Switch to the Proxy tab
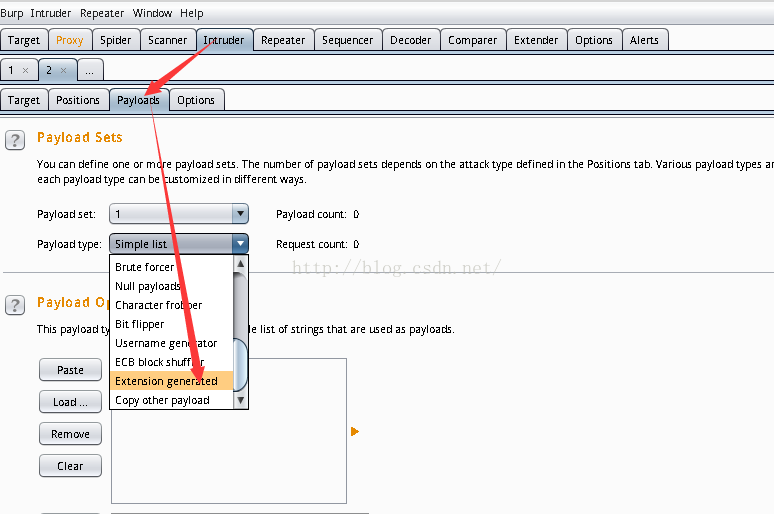 coord(70,40)
